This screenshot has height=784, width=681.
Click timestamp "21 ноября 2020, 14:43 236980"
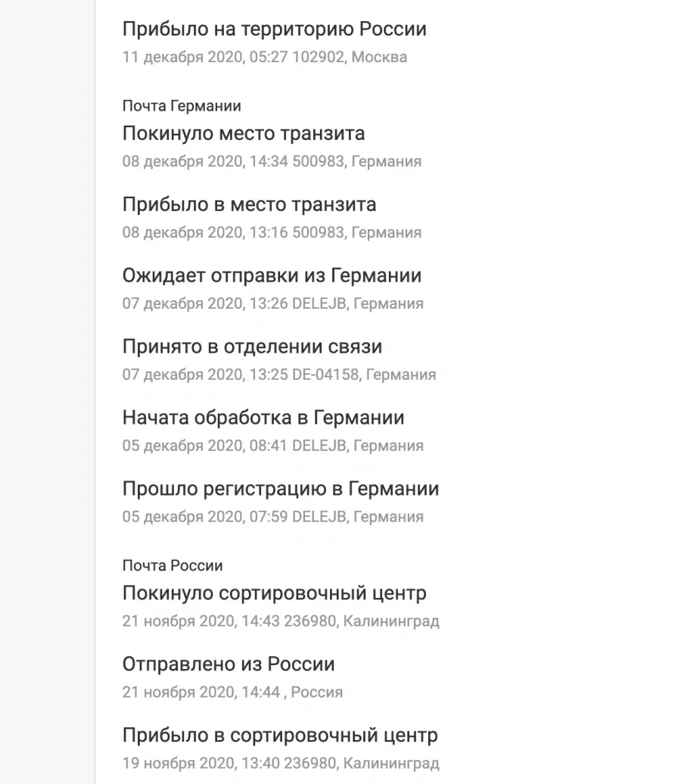click(229, 621)
